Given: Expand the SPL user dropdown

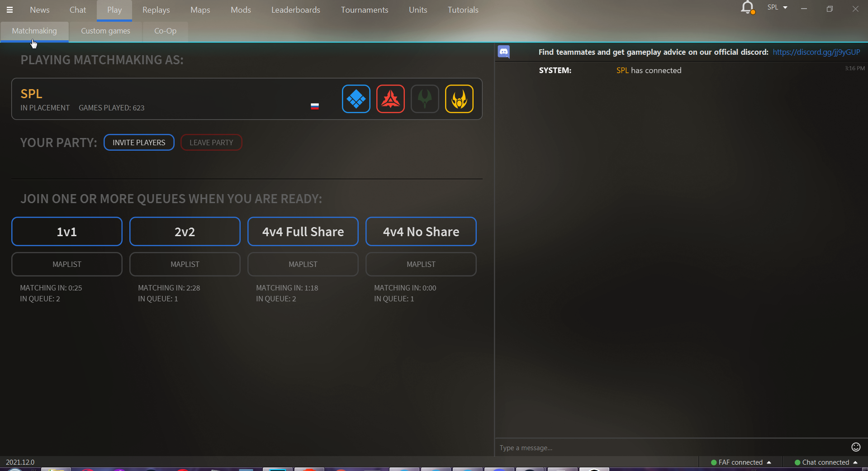Looking at the screenshot, I should (x=778, y=7).
